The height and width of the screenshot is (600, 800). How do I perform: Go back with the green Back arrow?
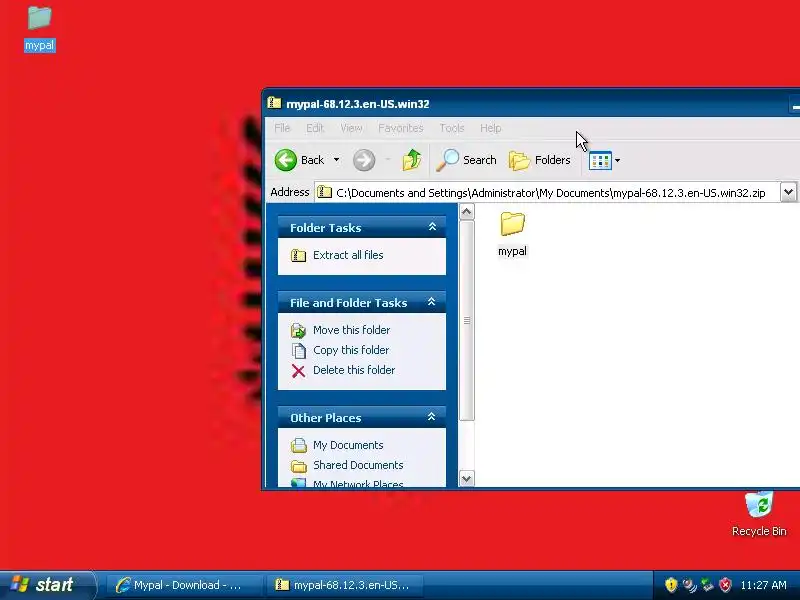[x=286, y=160]
